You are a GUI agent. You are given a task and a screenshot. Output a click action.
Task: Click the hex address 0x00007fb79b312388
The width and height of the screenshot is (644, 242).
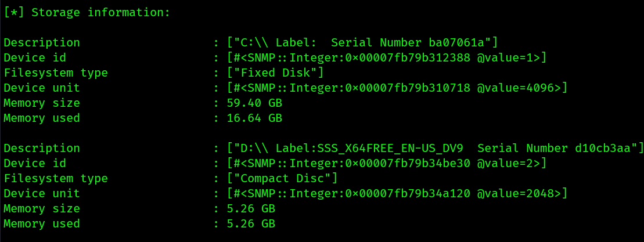(x=407, y=58)
